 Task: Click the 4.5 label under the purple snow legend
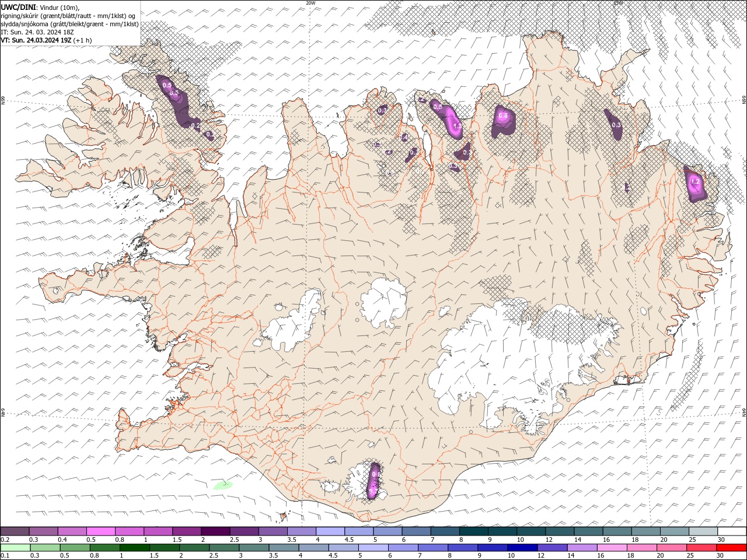350,540
